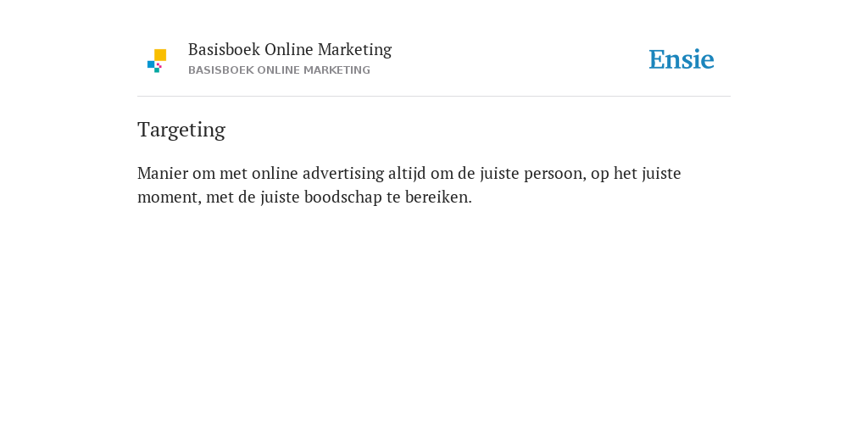Click the Targeting heading

pos(181,130)
